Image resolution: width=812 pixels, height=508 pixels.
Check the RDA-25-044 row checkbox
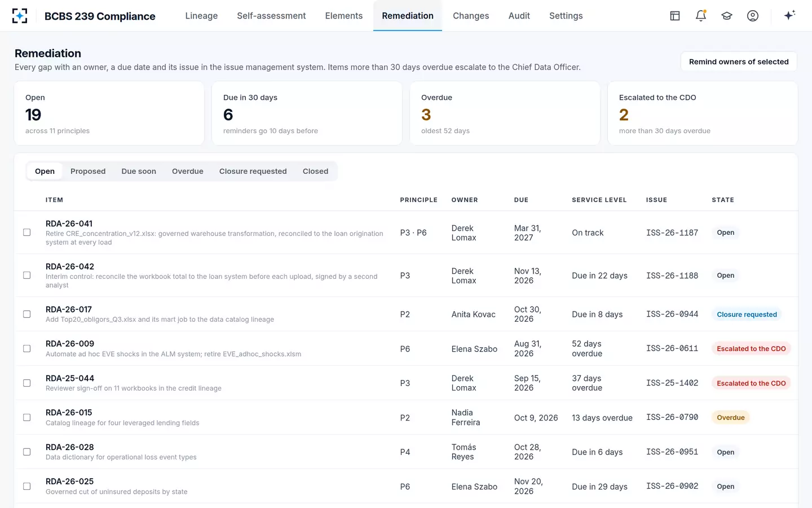tap(27, 383)
